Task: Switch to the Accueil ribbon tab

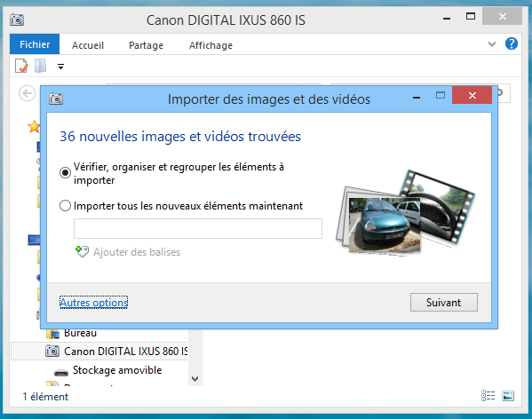Action: [88, 45]
